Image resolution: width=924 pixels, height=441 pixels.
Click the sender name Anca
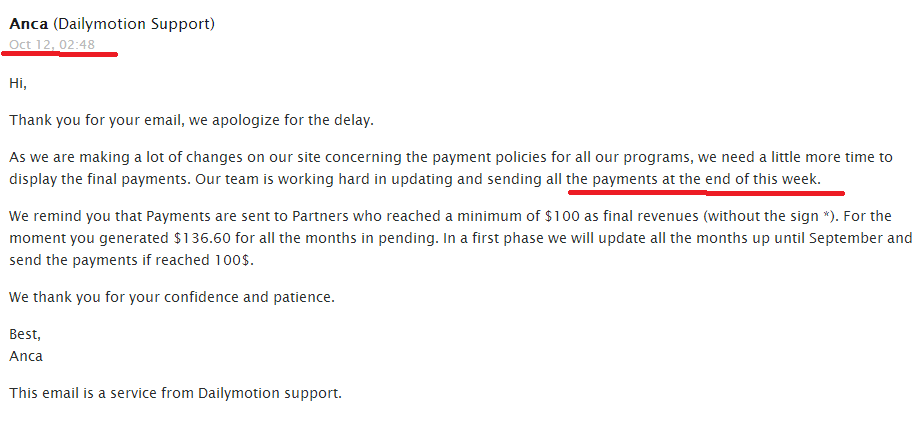29,24
